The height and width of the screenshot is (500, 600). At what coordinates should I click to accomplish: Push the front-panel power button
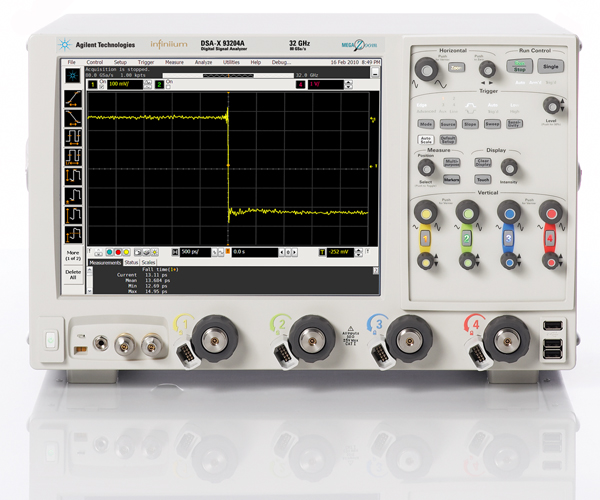click(51, 339)
